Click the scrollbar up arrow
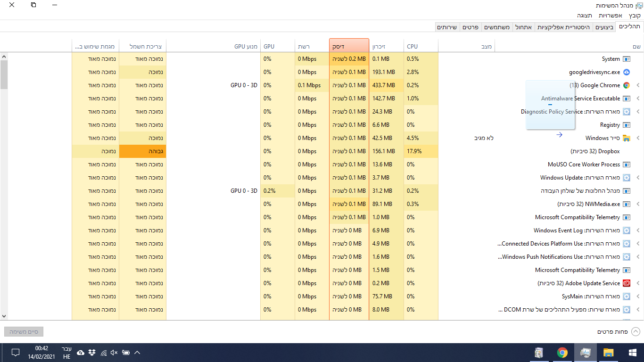This screenshot has width=644, height=362. (4, 57)
